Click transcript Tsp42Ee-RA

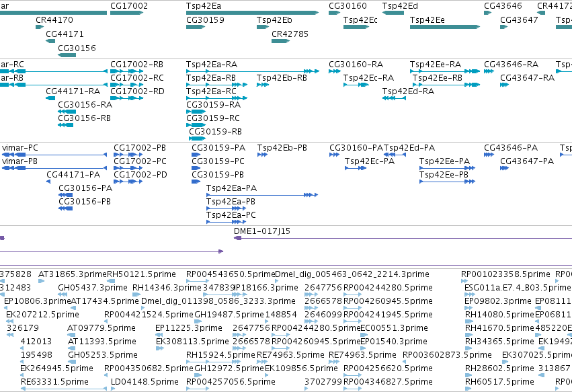pyautogui.click(x=445, y=71)
